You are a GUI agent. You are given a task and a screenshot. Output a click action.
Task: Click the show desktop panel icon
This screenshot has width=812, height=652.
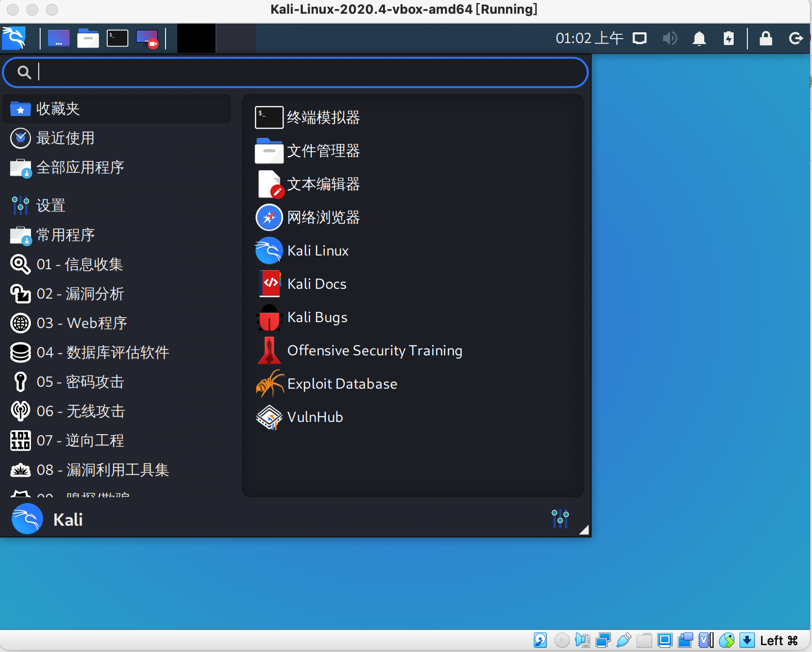(x=59, y=38)
